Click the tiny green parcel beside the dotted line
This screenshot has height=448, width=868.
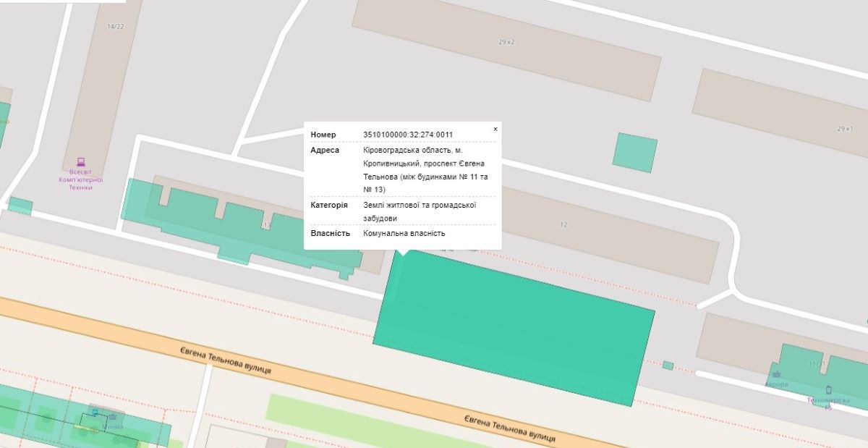[x=668, y=365]
